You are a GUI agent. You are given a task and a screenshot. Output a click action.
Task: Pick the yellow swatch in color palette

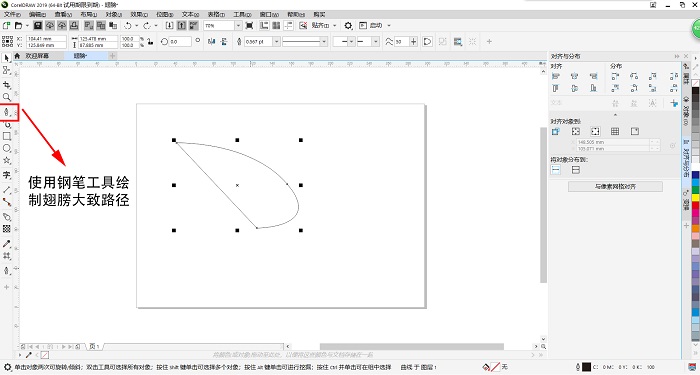point(696,197)
